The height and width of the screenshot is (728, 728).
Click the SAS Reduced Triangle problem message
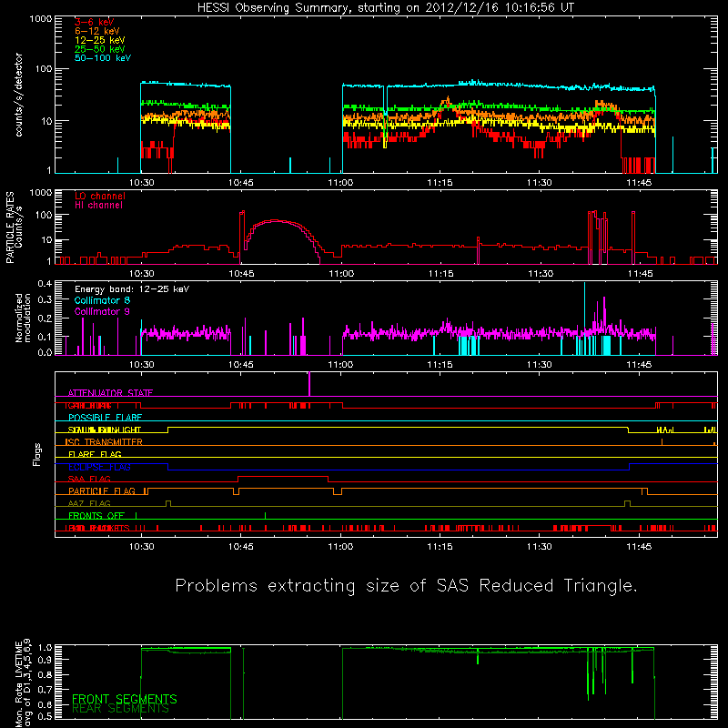(406, 586)
